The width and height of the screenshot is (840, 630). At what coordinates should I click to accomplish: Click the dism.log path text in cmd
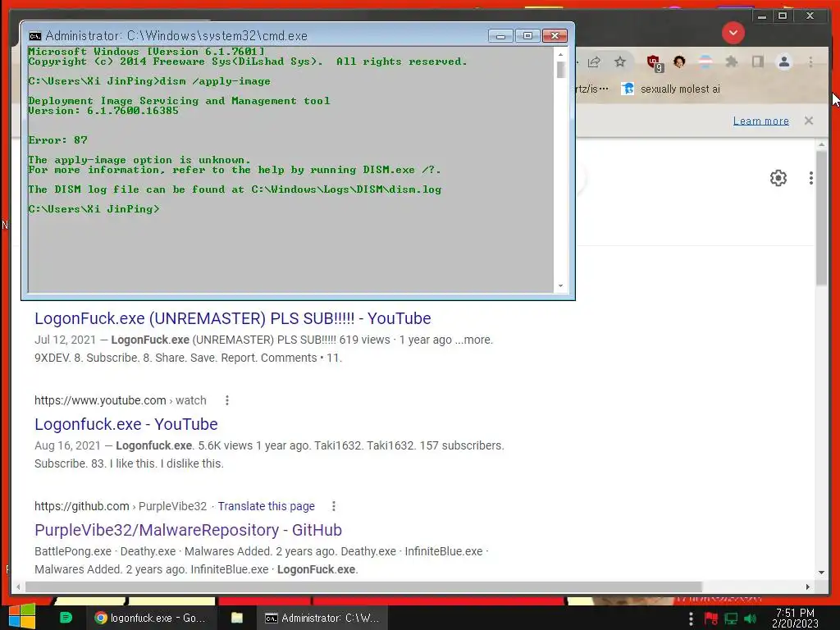346,189
